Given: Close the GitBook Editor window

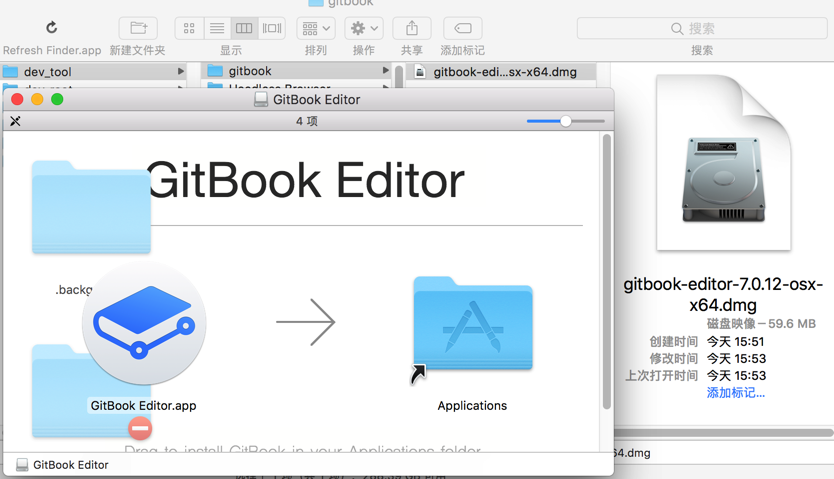Looking at the screenshot, I should click(x=17, y=99).
